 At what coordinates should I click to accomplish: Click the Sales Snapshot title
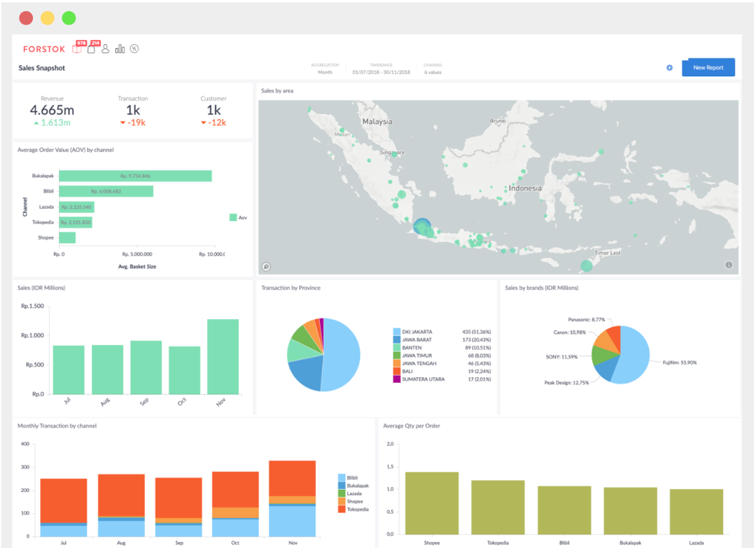[x=42, y=68]
